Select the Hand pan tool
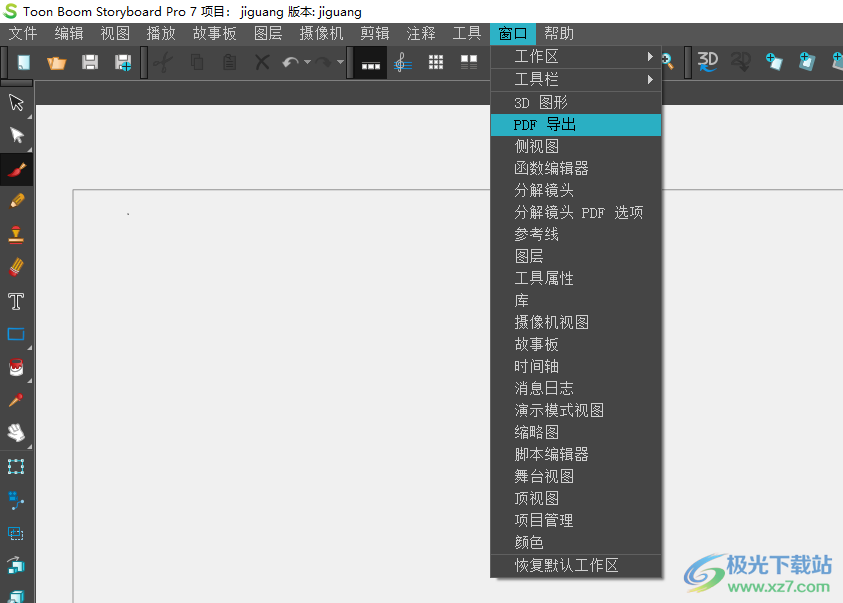The height and width of the screenshot is (603, 843). pyautogui.click(x=17, y=433)
